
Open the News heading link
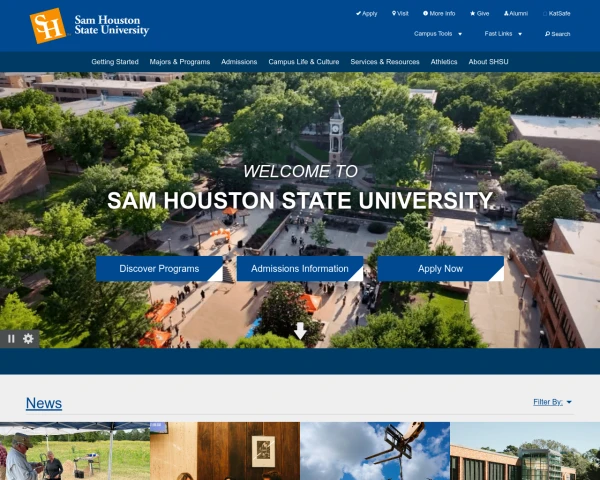tap(44, 403)
